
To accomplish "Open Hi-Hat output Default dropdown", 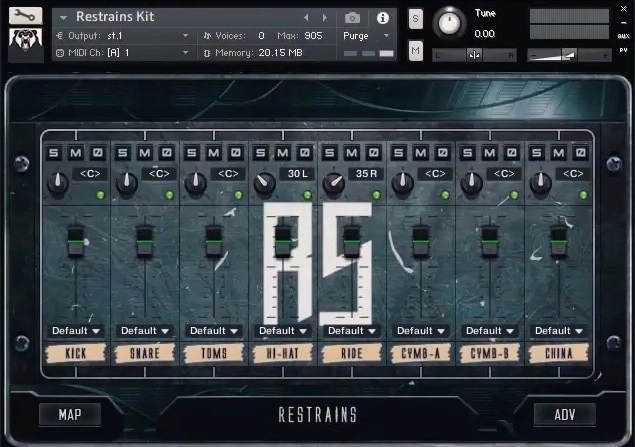I will coord(283,331).
